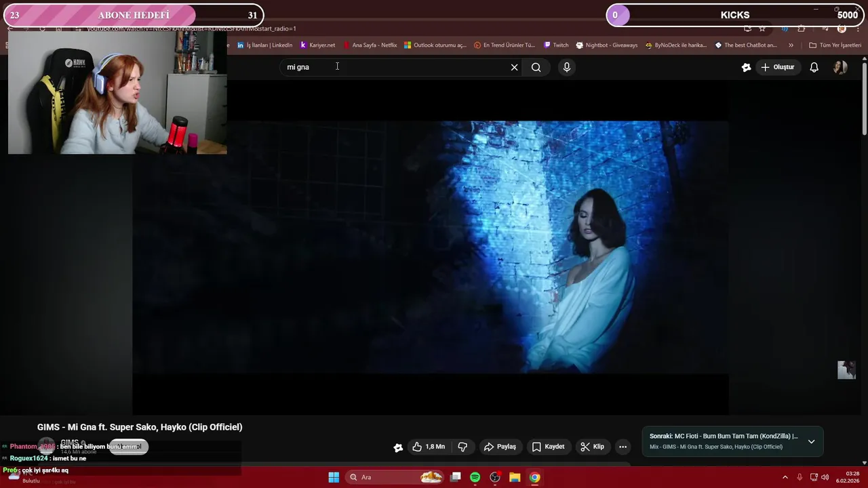
Task: Open more actions three-dot menu
Action: [x=623, y=447]
